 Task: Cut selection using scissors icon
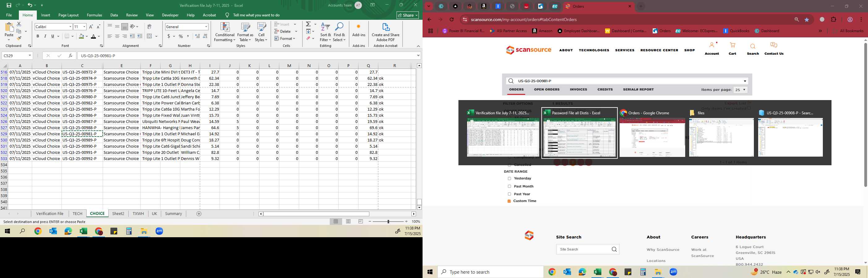[x=19, y=24]
